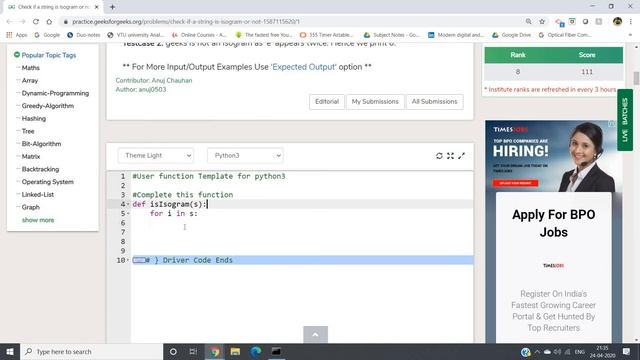
Task: Show hidden system tray icons
Action: [537, 352]
